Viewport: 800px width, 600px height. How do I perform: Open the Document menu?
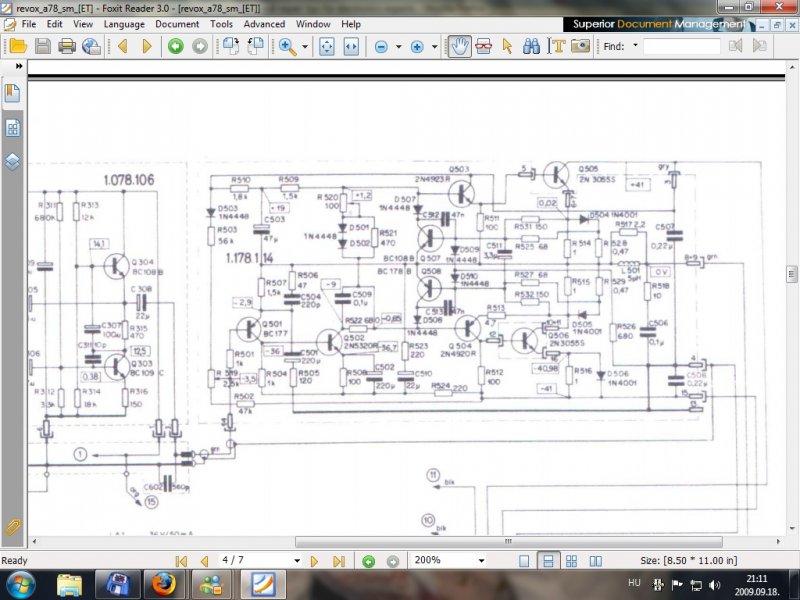[x=177, y=24]
